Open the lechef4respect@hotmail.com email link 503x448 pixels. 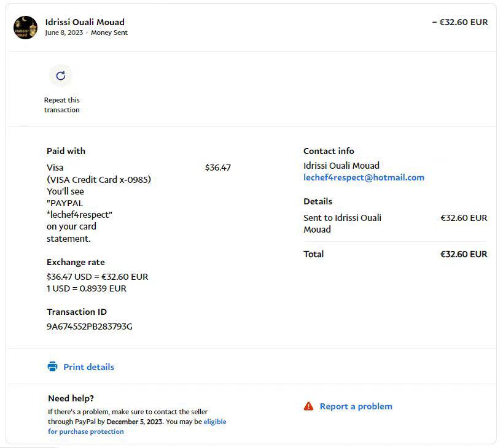tap(364, 177)
